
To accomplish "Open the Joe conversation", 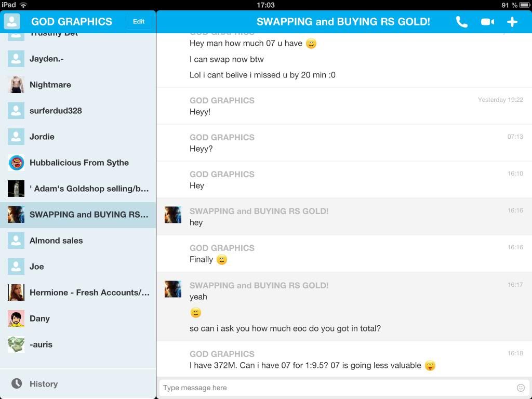I will 36,267.
